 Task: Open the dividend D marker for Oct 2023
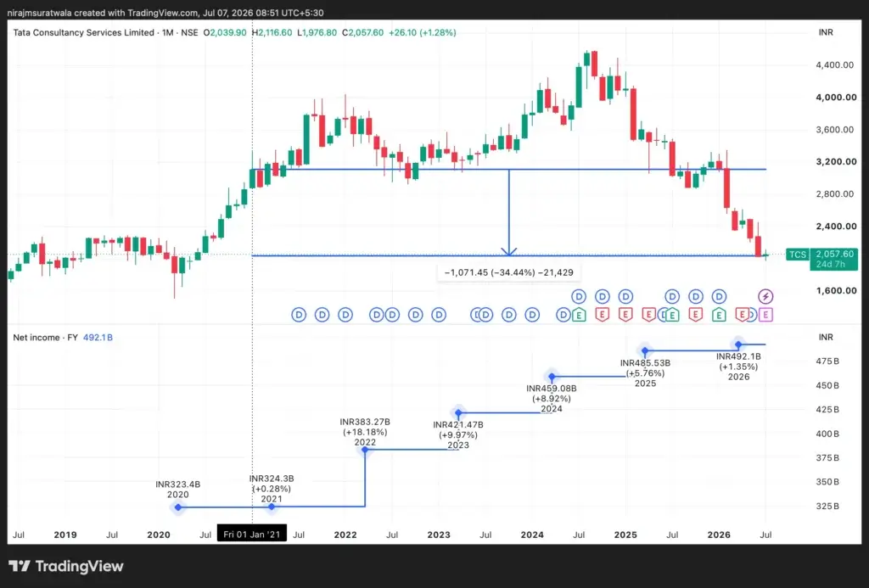(x=509, y=315)
